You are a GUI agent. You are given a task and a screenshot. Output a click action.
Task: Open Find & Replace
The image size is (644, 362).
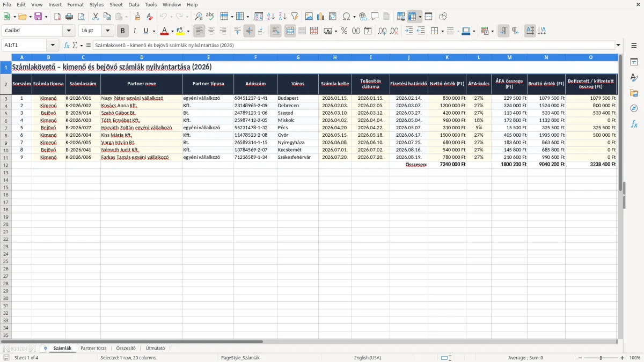199,17
